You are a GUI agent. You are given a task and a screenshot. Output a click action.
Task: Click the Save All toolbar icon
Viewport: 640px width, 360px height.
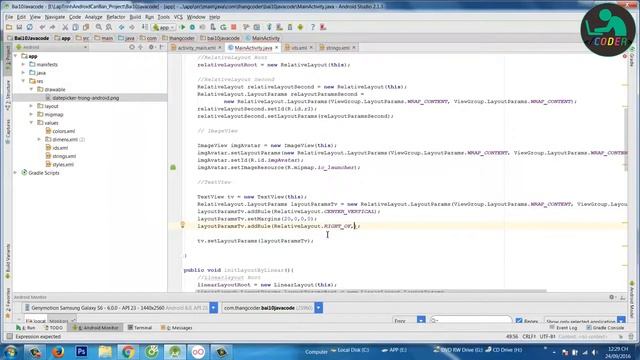coord(19,27)
